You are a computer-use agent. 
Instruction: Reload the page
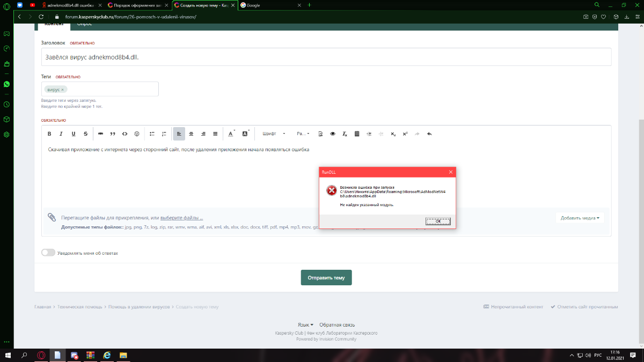[x=42, y=17]
